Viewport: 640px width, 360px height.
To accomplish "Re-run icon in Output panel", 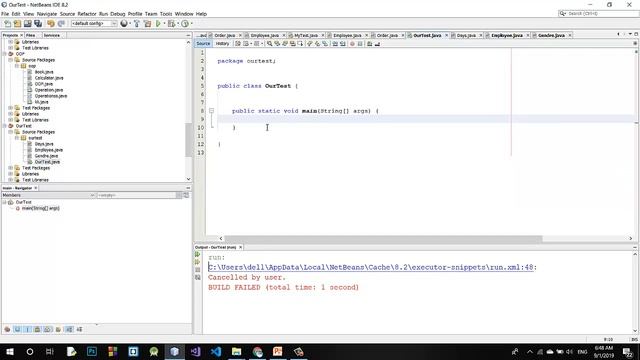I will tap(198, 254).
